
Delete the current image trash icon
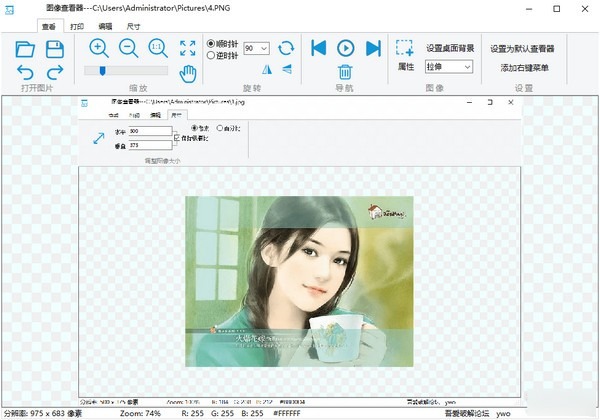tap(345, 72)
